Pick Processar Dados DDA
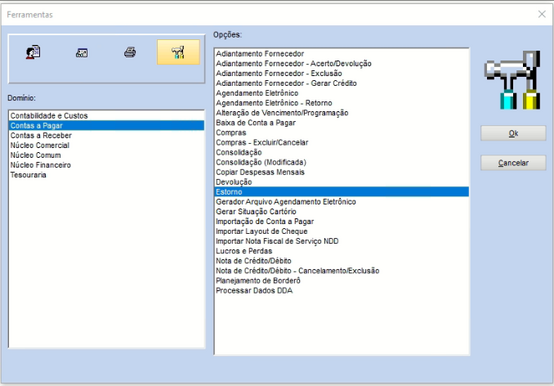Viewport: 554px width, 386px height. pyautogui.click(x=342, y=291)
